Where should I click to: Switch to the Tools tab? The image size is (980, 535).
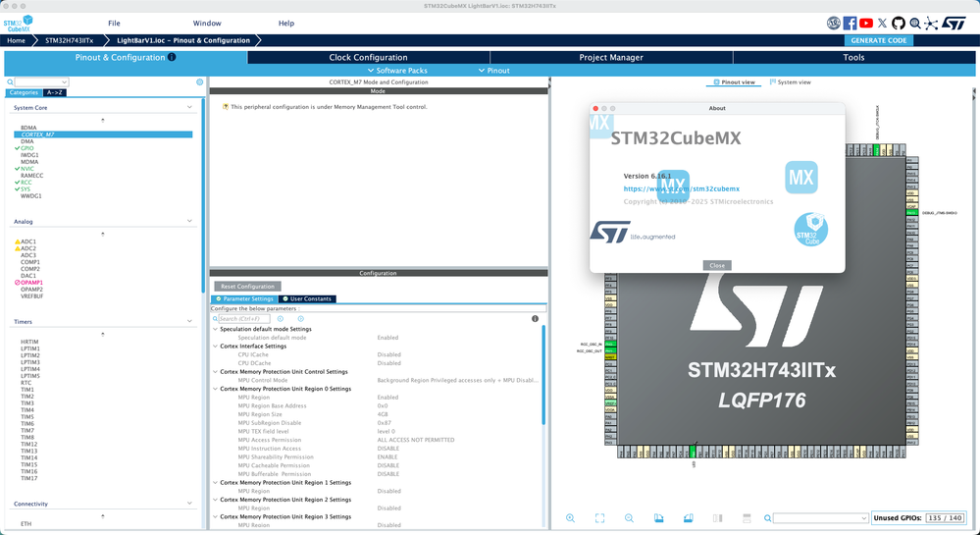[x=853, y=57]
